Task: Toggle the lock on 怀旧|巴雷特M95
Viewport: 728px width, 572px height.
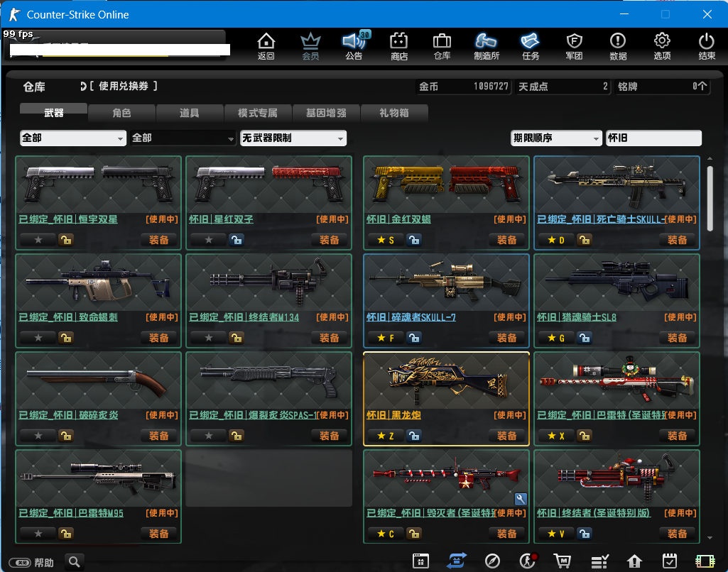Action: coord(66,534)
